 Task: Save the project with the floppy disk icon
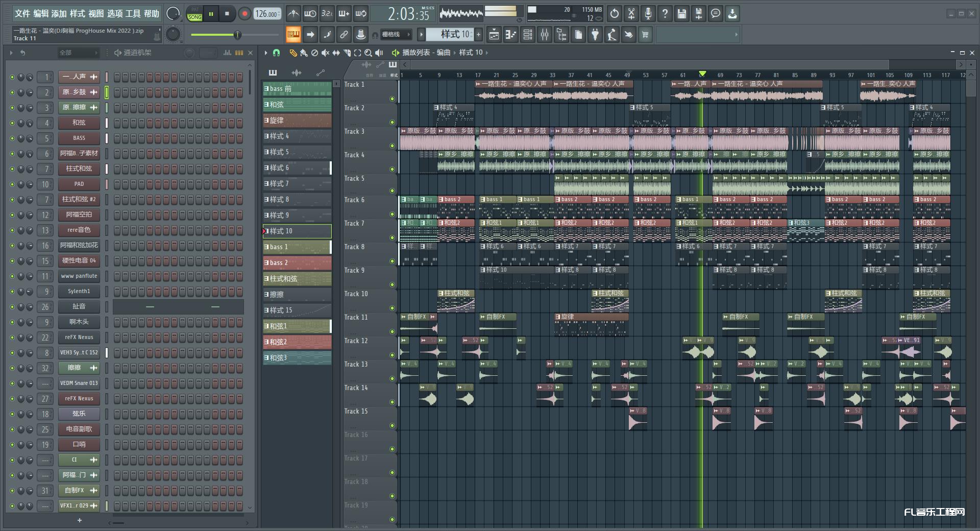point(682,14)
